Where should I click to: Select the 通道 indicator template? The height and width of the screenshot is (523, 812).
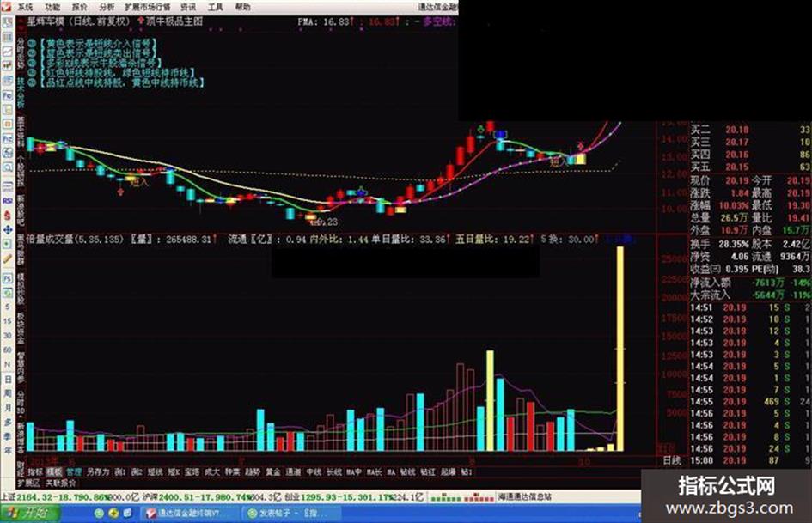click(x=293, y=471)
